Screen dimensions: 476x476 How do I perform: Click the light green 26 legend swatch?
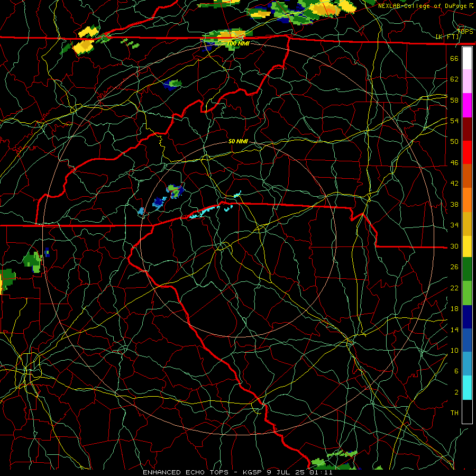click(467, 293)
